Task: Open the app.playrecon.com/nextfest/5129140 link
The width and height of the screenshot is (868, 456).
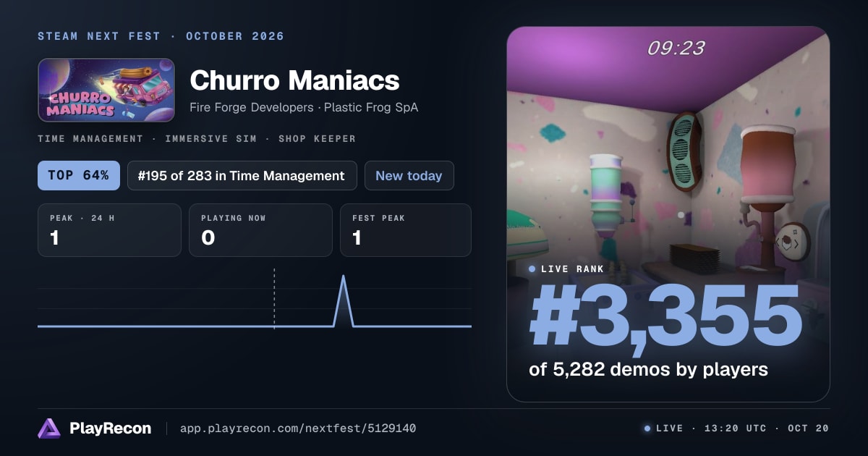Action: [298, 428]
